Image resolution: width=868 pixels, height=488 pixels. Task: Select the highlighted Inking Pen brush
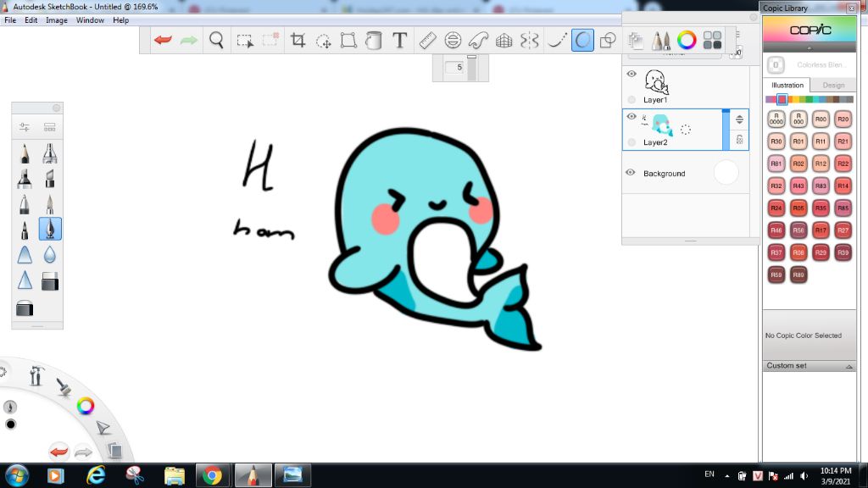(x=50, y=229)
